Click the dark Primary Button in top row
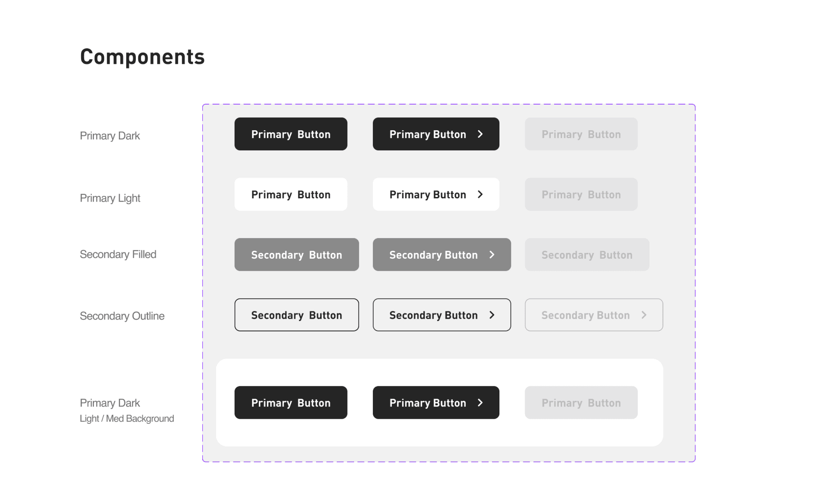Screen dimensions: 824x504 tap(291, 134)
